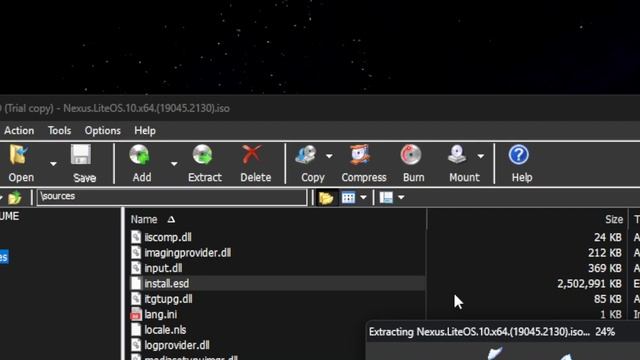Select the input.dll file

click(163, 268)
